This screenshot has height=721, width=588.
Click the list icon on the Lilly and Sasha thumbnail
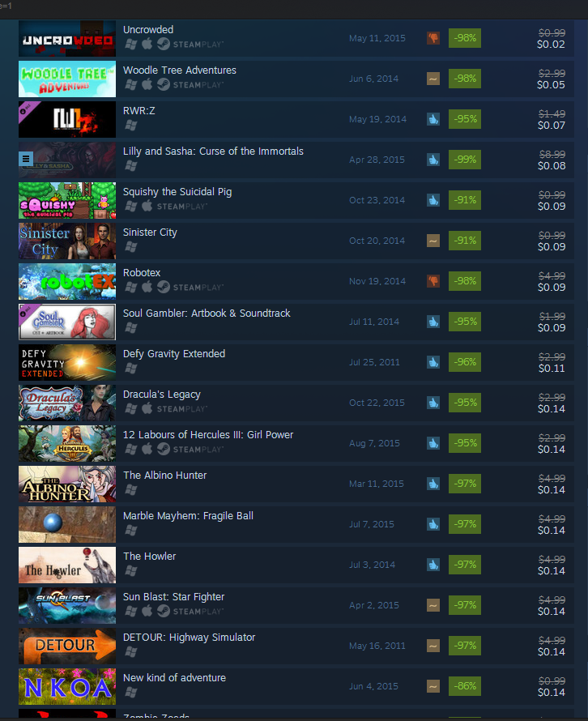pyautogui.click(x=26, y=159)
